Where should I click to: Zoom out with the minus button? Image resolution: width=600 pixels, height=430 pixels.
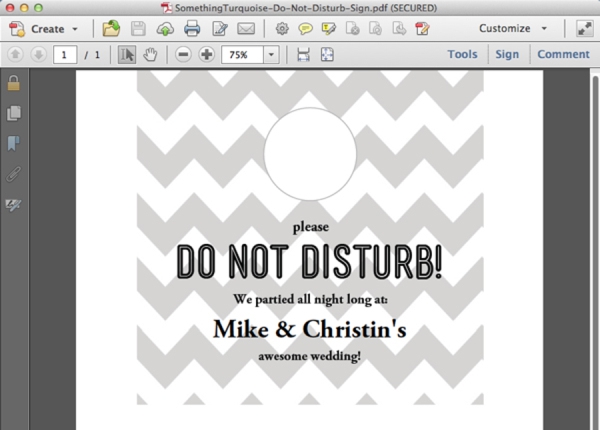pyautogui.click(x=183, y=55)
